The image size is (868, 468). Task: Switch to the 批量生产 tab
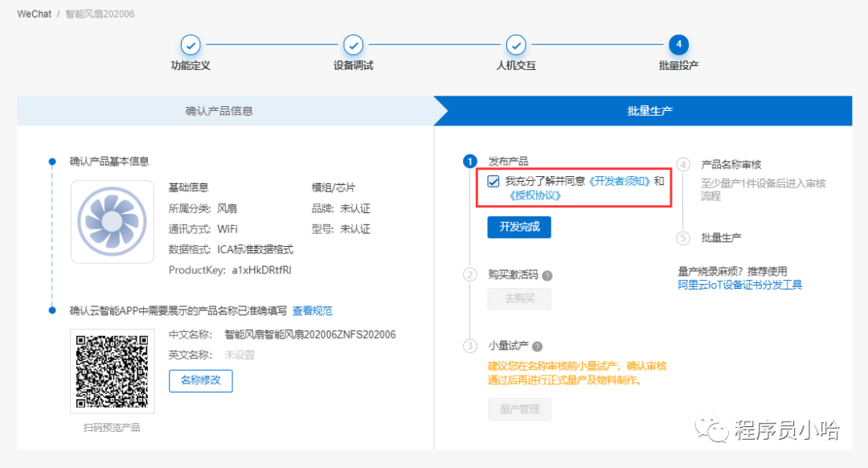point(649,111)
